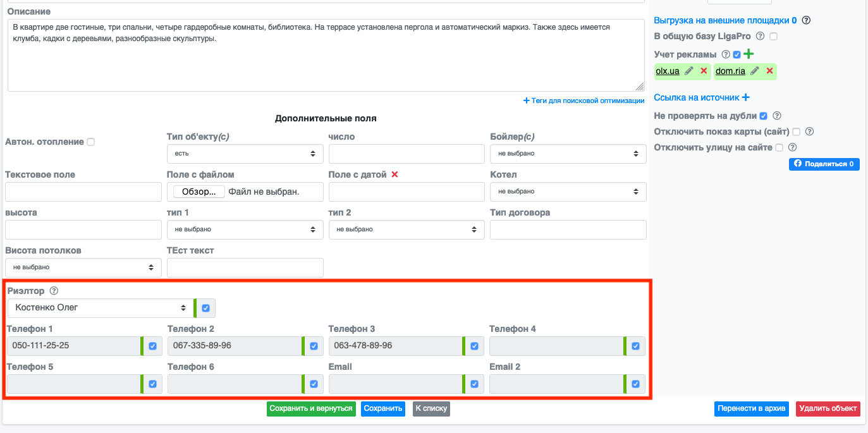This screenshot has height=433, width=868.
Task: Open Теги для поисковой оптимизации link
Action: pos(584,101)
